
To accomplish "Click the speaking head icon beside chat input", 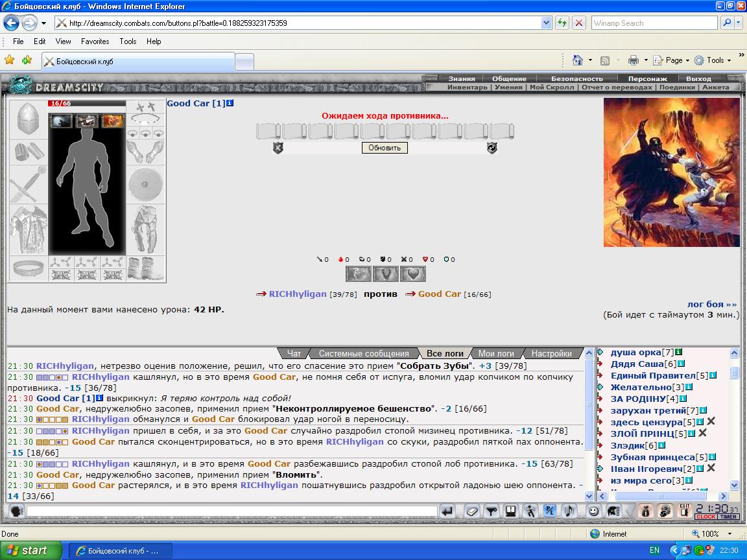I will pyautogui.click(x=17, y=511).
